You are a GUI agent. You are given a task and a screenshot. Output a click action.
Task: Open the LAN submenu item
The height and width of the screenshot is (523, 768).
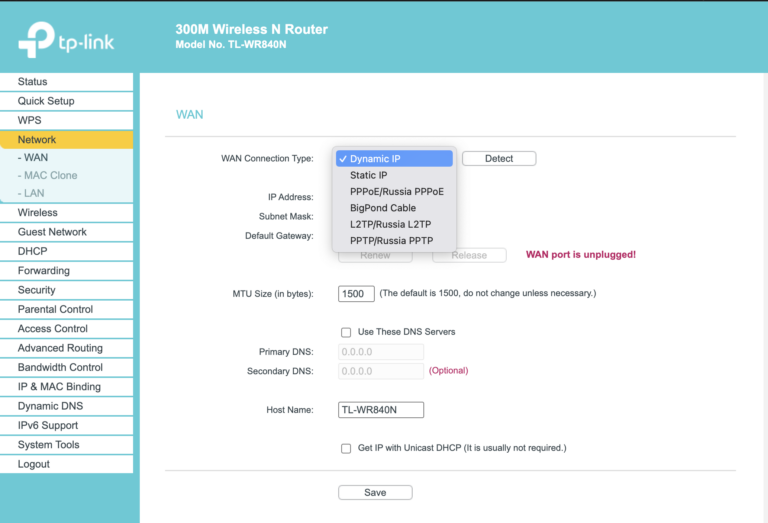pos(34,193)
